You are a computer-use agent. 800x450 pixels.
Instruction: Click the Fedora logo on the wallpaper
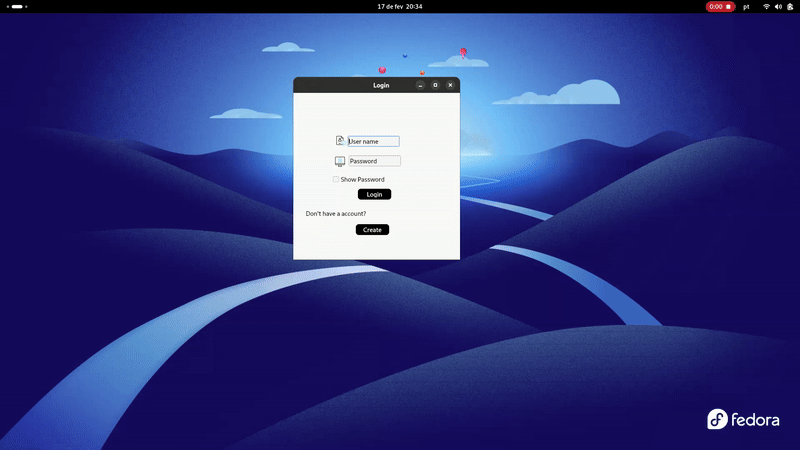point(743,420)
